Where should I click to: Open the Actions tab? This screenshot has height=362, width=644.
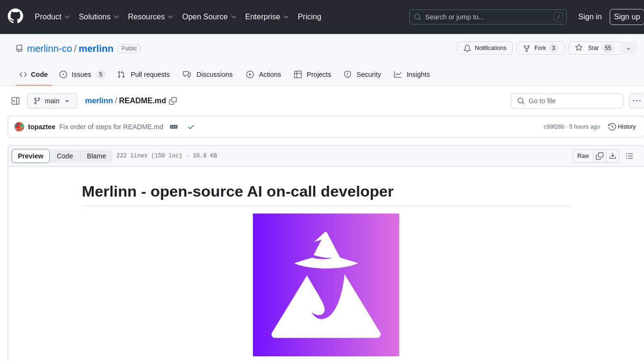point(264,74)
